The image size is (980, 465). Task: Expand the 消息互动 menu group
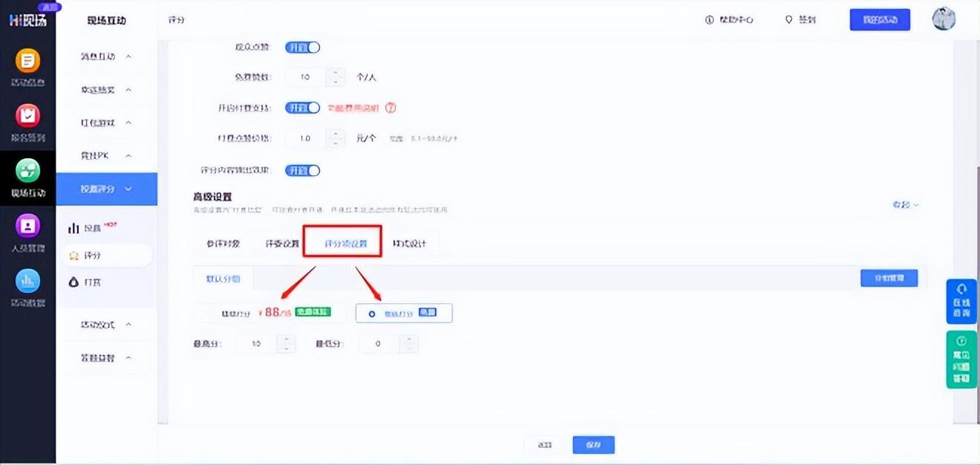point(106,56)
